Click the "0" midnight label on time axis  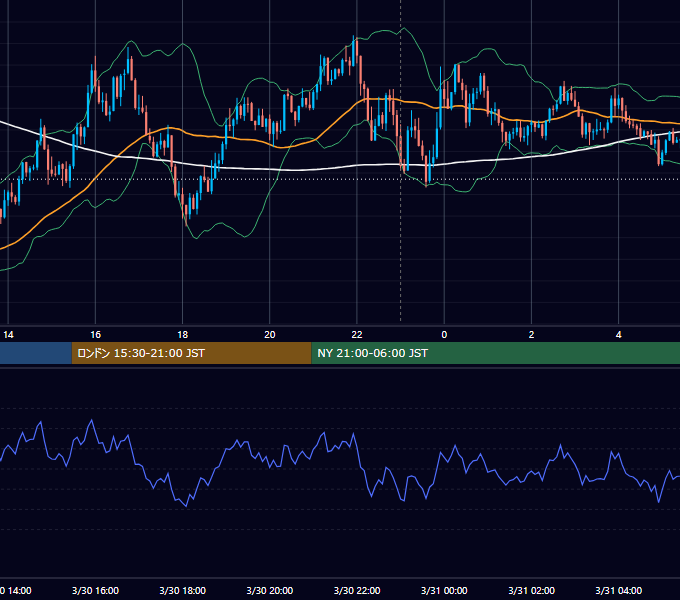[x=444, y=335]
